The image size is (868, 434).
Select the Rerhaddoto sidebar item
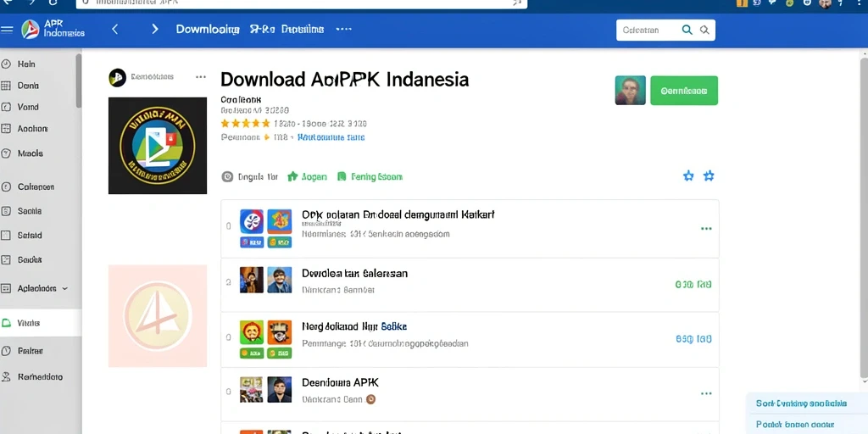point(40,377)
